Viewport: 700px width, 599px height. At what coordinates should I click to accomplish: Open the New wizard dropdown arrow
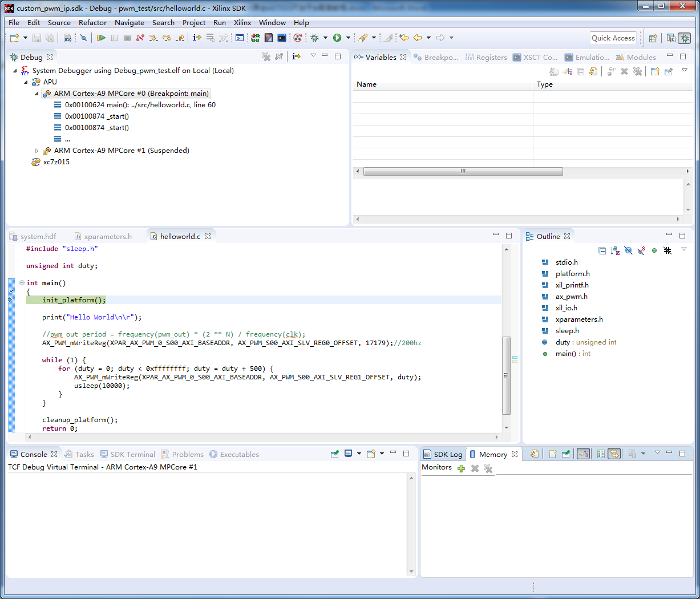pyautogui.click(x=25, y=38)
